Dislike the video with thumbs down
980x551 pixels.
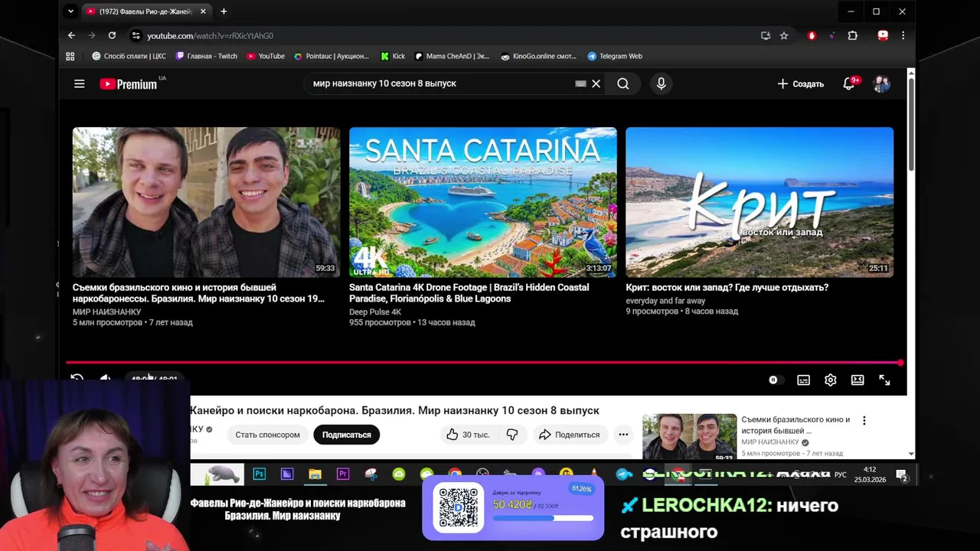pyautogui.click(x=512, y=435)
